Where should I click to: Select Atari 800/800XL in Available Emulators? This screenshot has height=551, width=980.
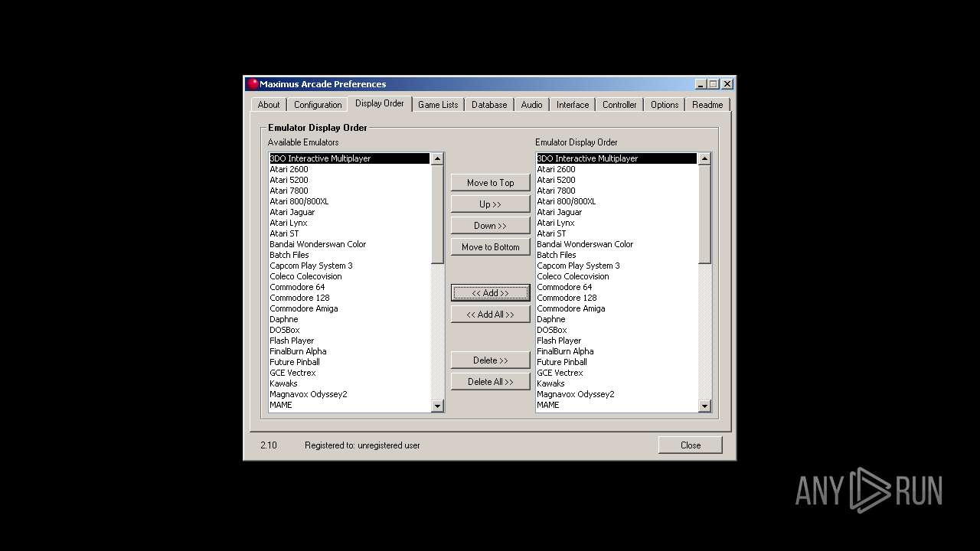tap(349, 201)
